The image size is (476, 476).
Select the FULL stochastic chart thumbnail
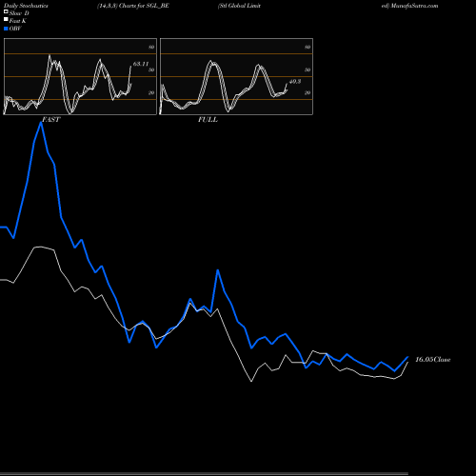236,76
